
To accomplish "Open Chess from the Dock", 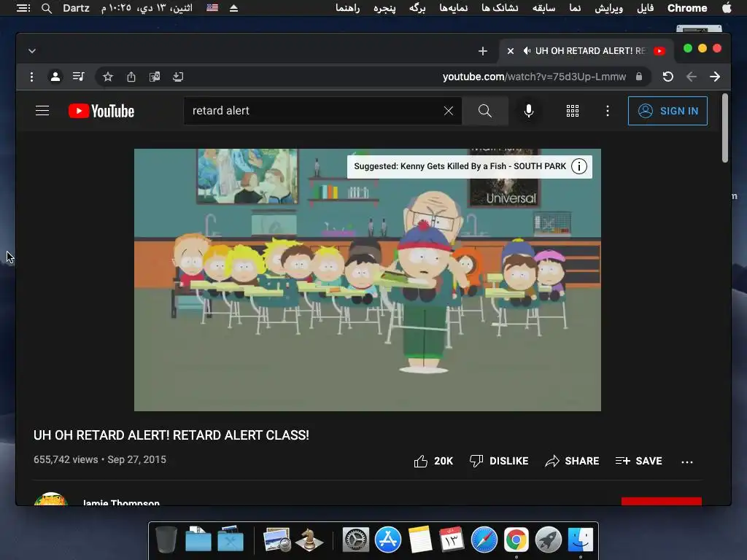I will (309, 540).
